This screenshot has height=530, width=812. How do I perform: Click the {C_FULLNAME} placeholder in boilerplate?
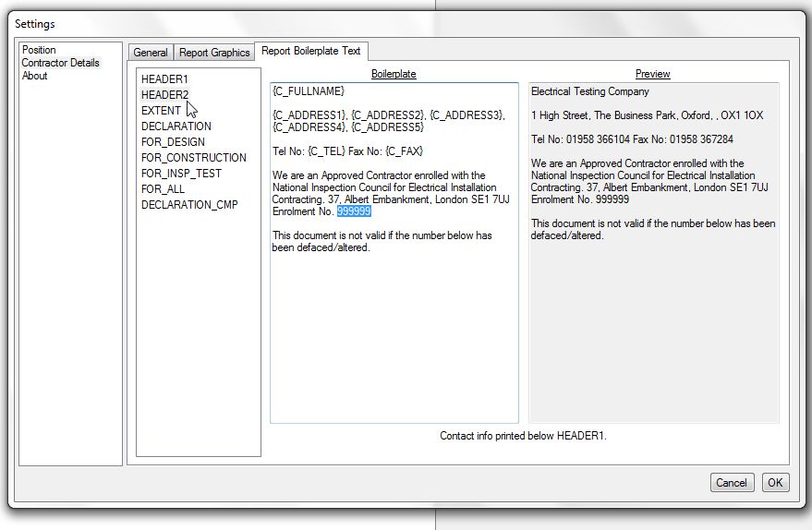click(309, 91)
